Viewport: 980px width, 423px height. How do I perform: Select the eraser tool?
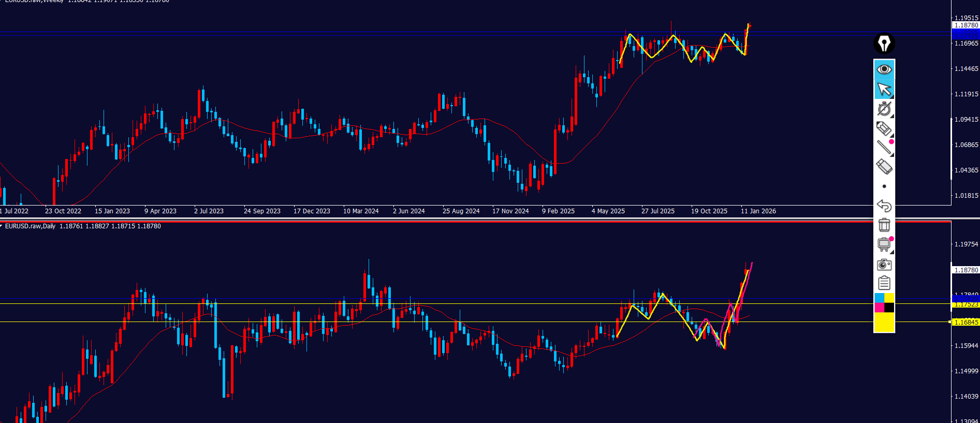point(884,167)
